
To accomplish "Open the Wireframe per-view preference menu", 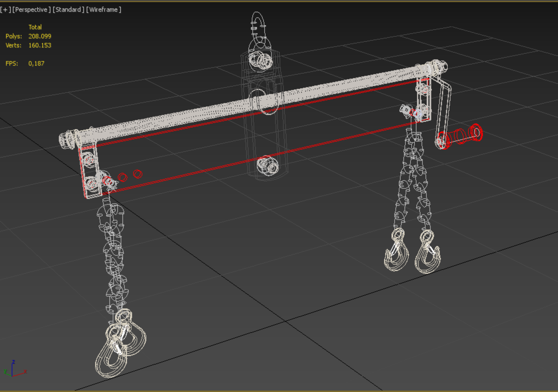I will click(104, 10).
